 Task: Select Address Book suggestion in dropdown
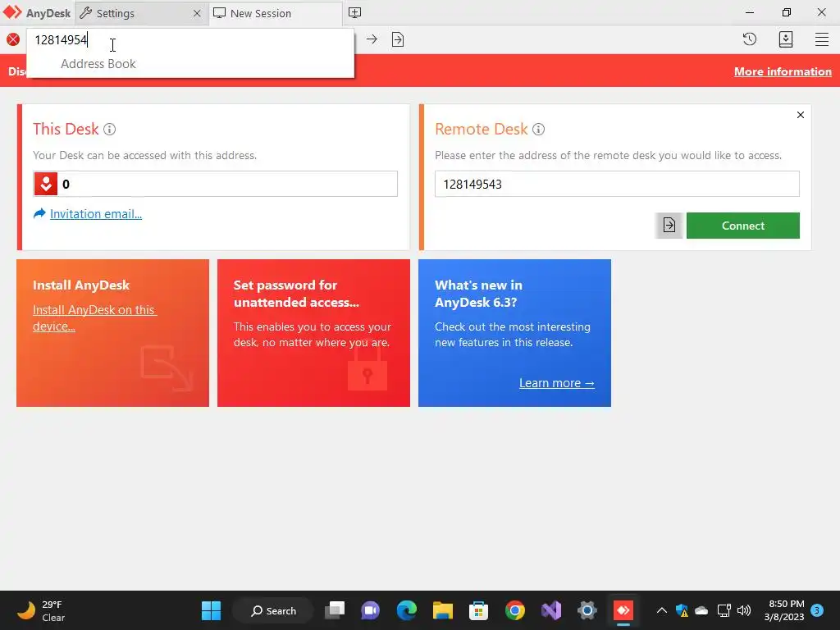(x=98, y=64)
